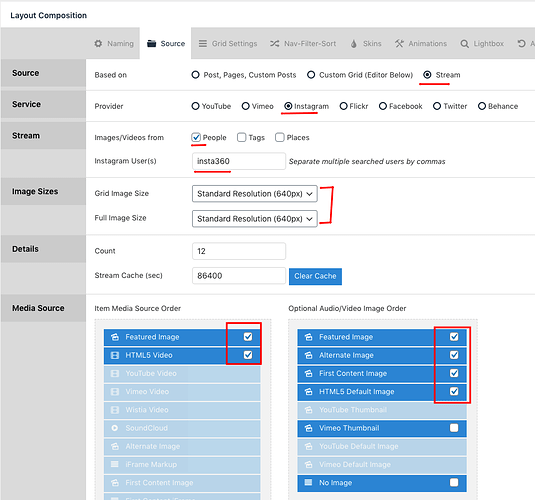
Task: Click the gear icon beside Naming
Action: (x=98, y=44)
